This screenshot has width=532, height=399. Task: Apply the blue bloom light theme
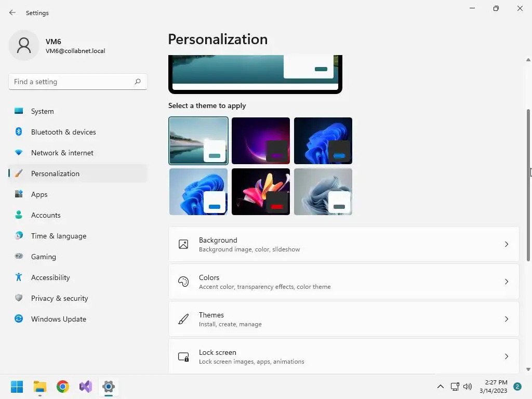(198, 192)
